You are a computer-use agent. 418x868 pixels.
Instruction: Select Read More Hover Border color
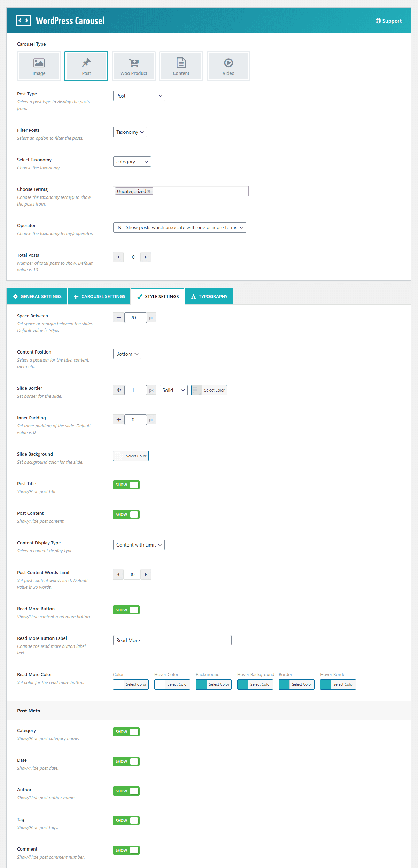tap(338, 684)
